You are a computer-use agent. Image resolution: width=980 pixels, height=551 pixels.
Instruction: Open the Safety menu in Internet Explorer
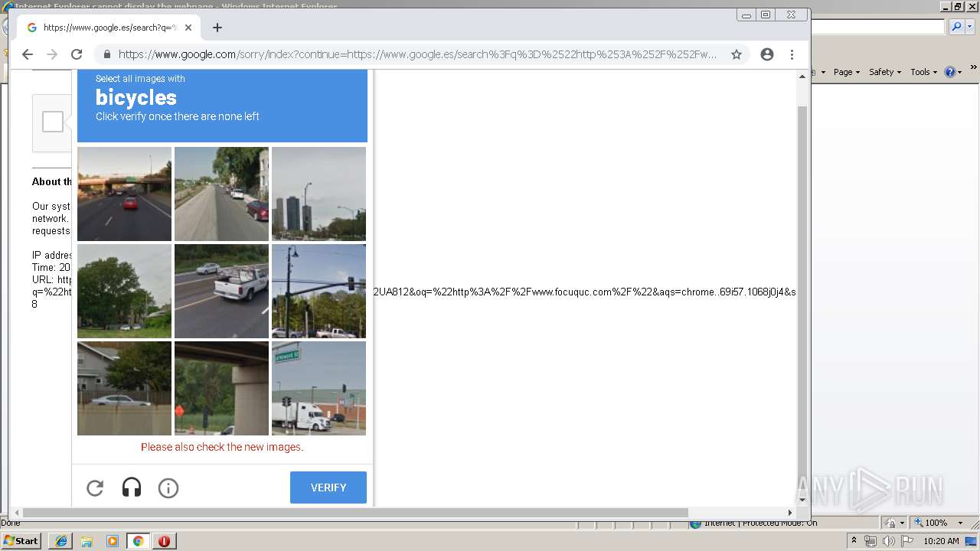(x=885, y=72)
